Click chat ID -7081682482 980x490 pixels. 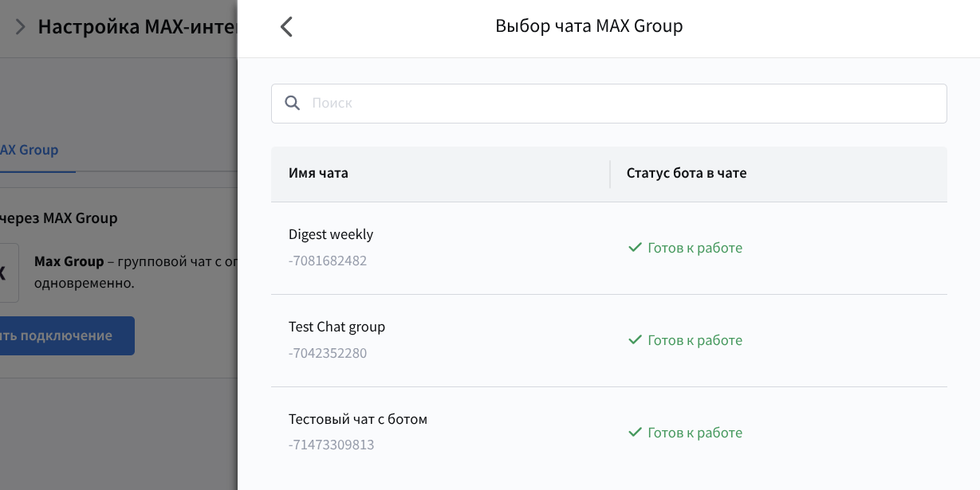[328, 261]
